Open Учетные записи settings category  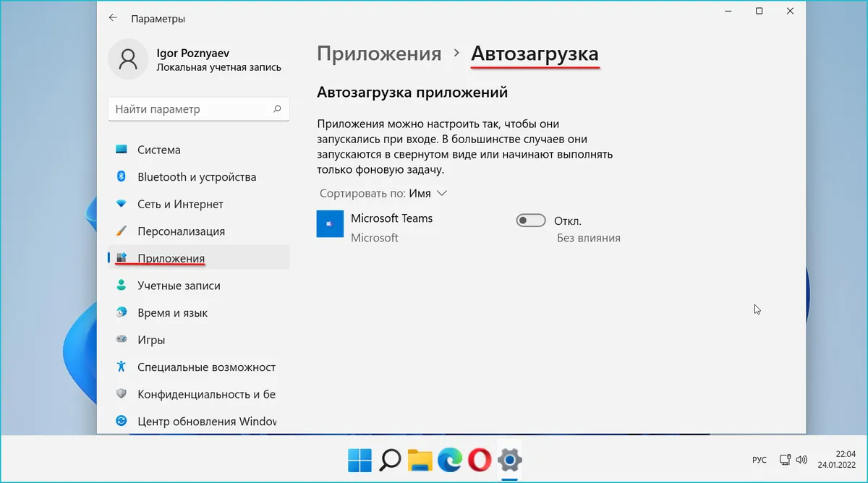coord(179,286)
